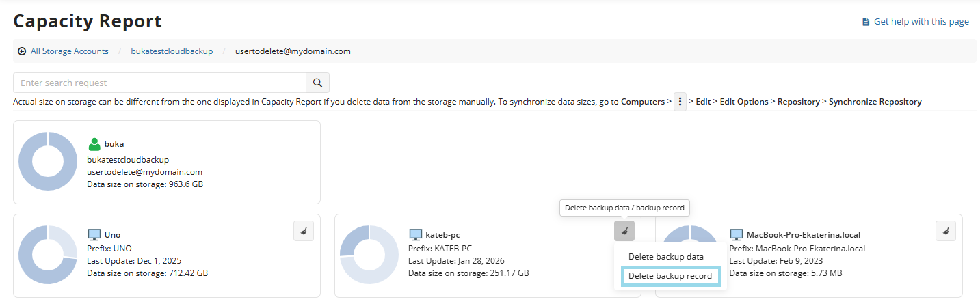Click the back arrow icon beside All Storage Accounts
980x306 pixels.
[x=23, y=51]
